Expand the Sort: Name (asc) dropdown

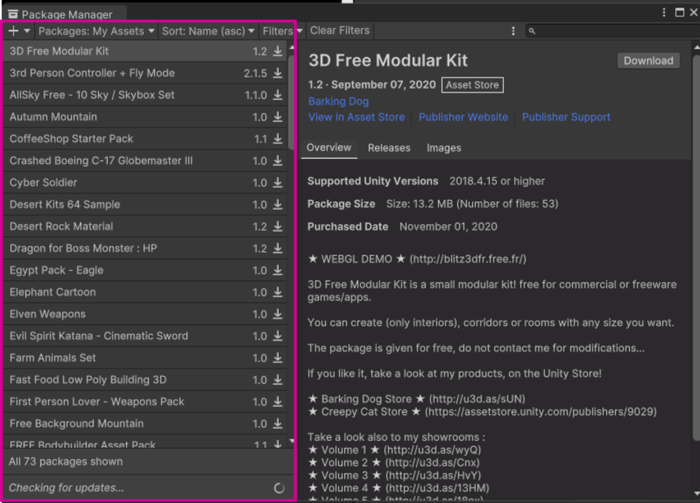pyautogui.click(x=209, y=31)
